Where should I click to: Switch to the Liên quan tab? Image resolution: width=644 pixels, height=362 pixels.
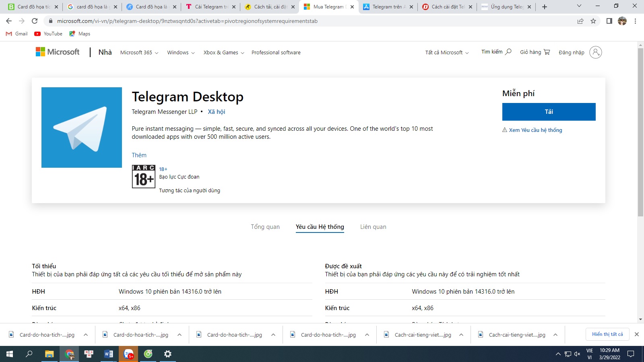click(373, 227)
